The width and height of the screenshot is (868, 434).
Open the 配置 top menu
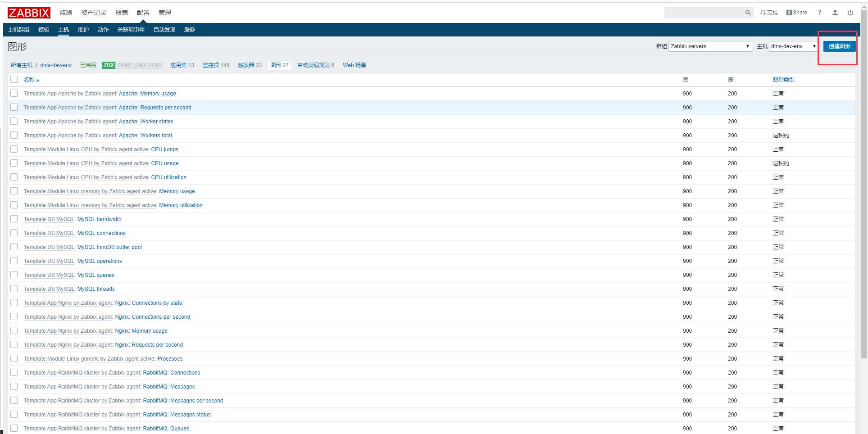point(143,13)
